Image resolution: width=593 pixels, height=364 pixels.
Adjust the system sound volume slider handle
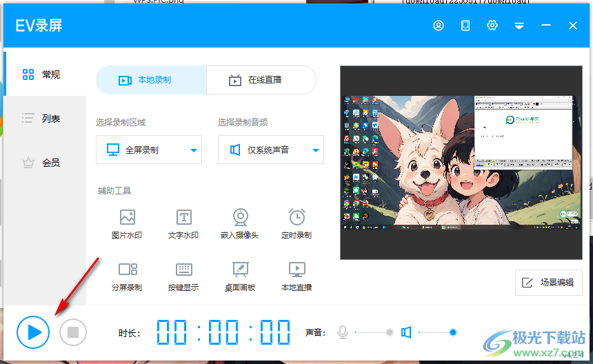pos(453,332)
